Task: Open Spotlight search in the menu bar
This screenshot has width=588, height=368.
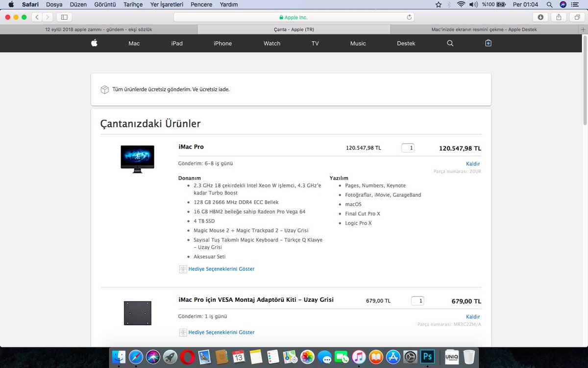Action: 549,4
